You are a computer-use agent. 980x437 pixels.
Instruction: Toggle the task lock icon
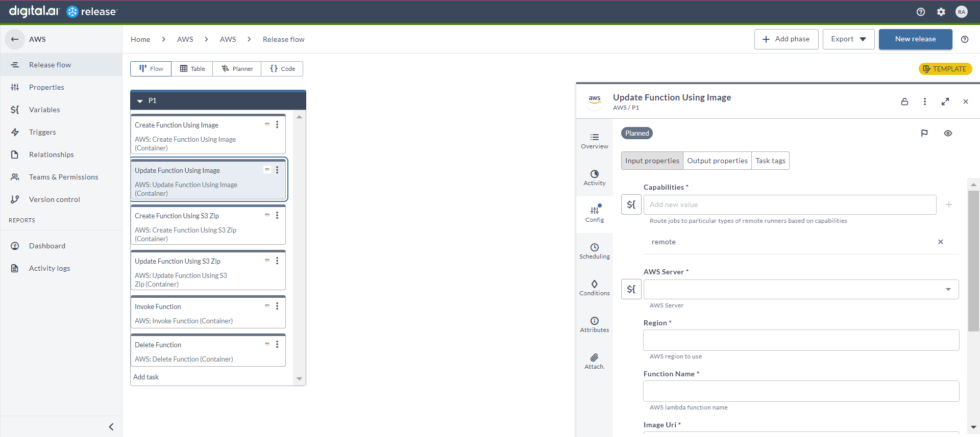(x=904, y=101)
